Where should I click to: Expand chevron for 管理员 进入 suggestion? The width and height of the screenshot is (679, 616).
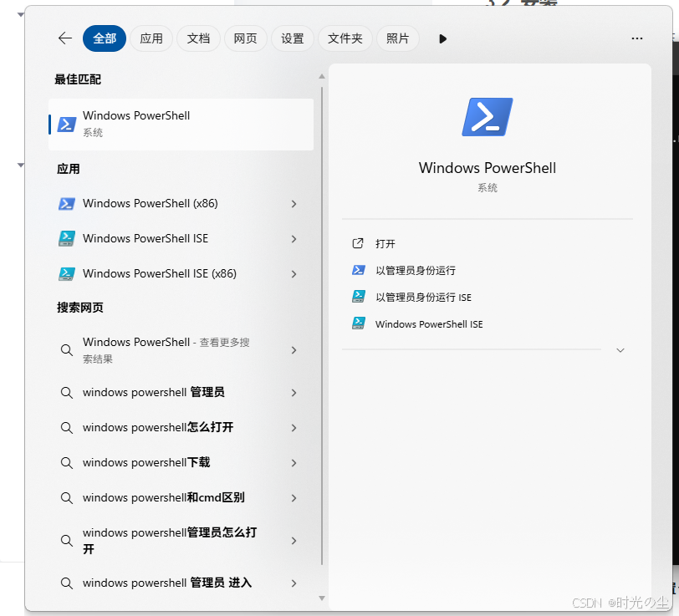(294, 583)
